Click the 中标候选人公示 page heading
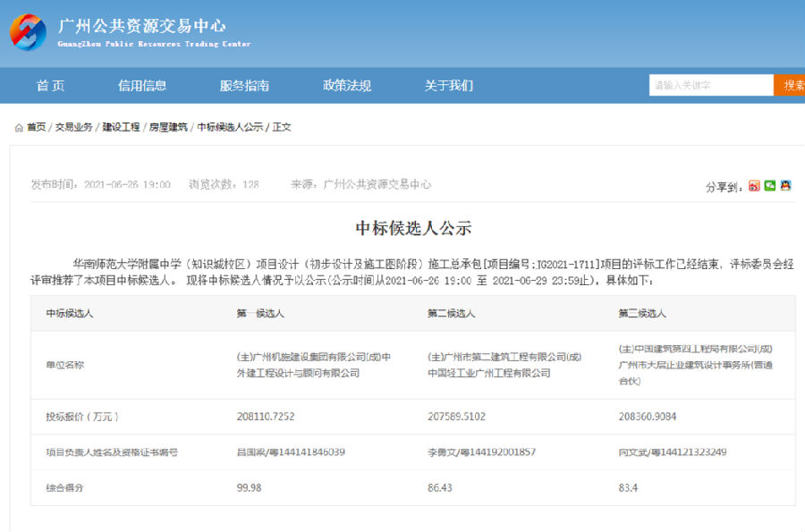805x532 pixels. pos(413,228)
